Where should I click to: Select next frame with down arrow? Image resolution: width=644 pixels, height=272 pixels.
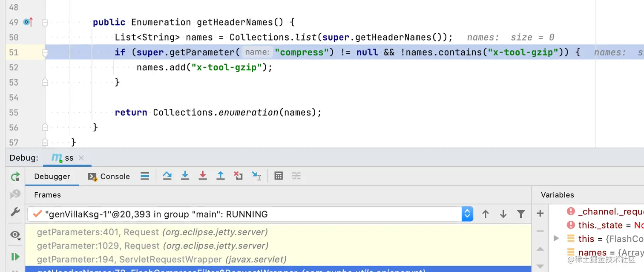[x=503, y=214]
